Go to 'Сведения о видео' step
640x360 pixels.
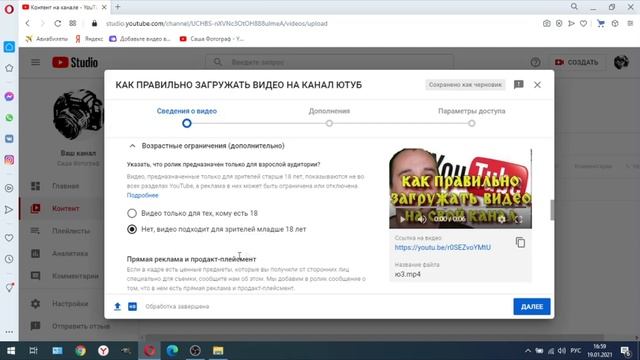[187, 116]
